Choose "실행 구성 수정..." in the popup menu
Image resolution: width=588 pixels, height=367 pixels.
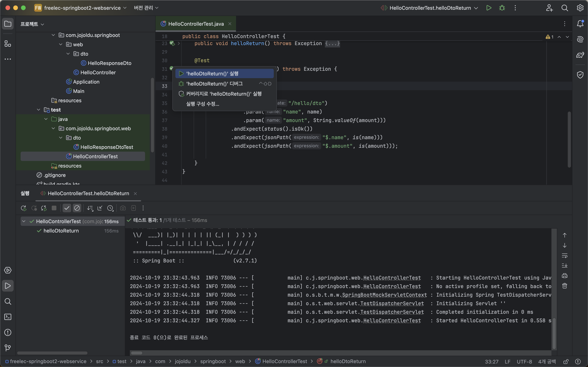202,104
